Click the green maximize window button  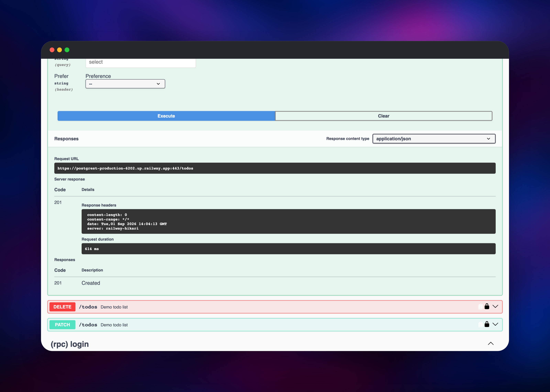pos(67,50)
